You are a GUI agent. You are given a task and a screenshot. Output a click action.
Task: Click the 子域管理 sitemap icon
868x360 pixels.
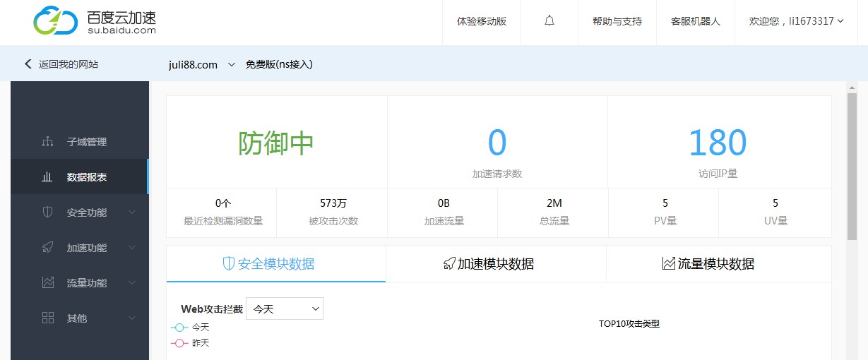[48, 142]
